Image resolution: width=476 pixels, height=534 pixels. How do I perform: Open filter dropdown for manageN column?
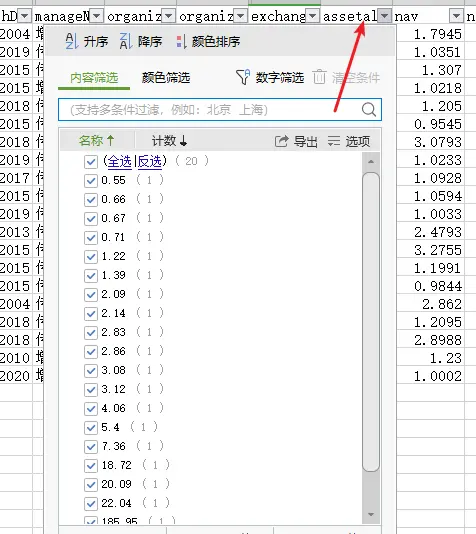[97, 16]
